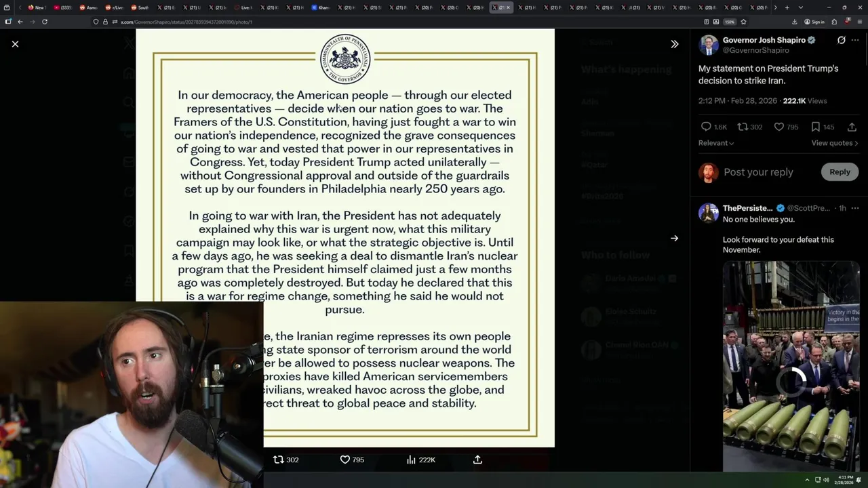Screen dimensions: 868x488
Task: Open the more options menu on Shapiro's post
Action: coord(855,40)
